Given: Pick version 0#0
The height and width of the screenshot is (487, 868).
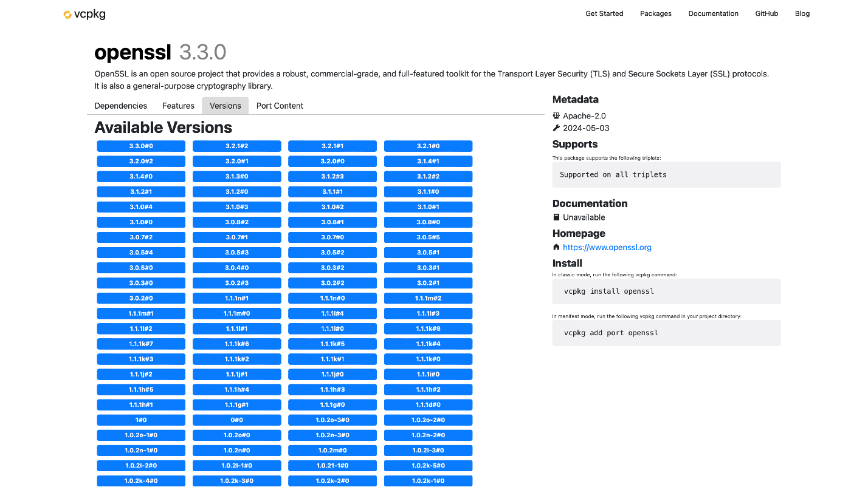Looking at the screenshot, I should (x=237, y=420).
